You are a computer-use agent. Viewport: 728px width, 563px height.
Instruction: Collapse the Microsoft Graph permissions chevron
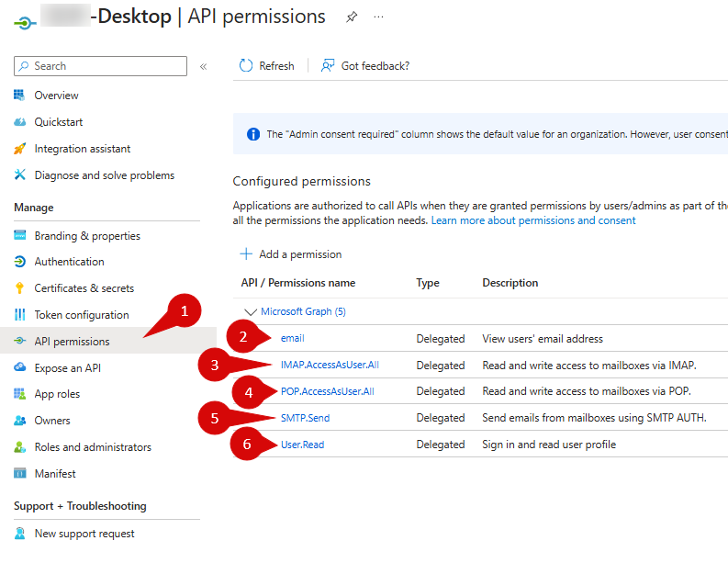pos(251,311)
